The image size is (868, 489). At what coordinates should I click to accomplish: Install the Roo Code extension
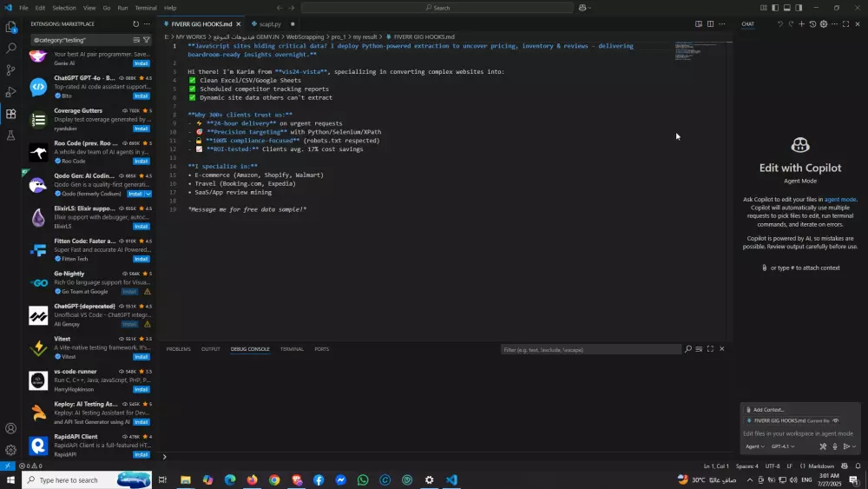tap(141, 162)
